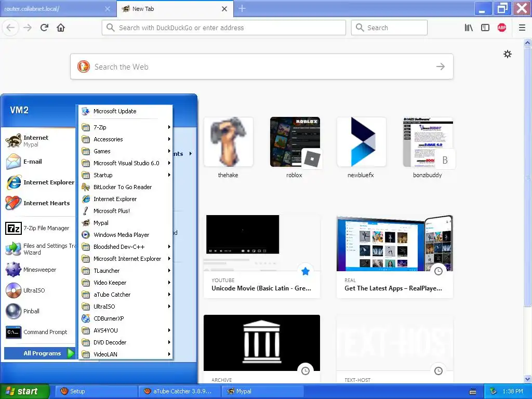Viewport: 532px width, 399px height.
Task: Launch Internet Explorer from All Programs list
Action: point(126,199)
